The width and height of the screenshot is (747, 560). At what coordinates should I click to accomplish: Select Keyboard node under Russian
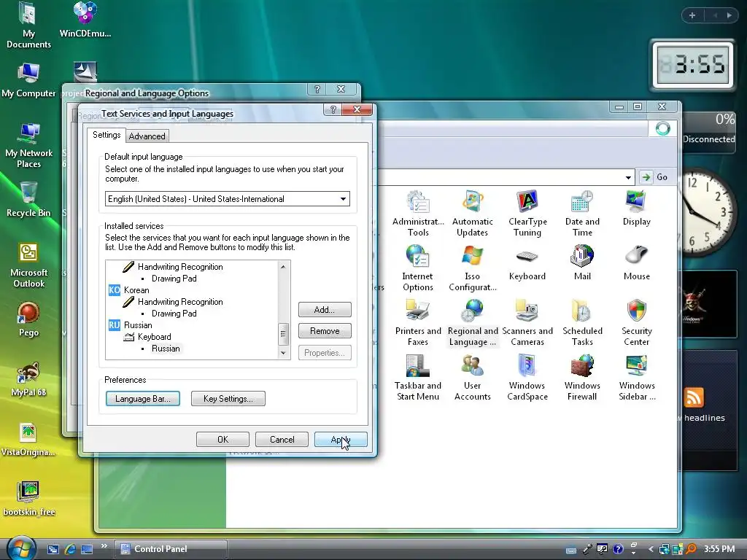coord(155,337)
